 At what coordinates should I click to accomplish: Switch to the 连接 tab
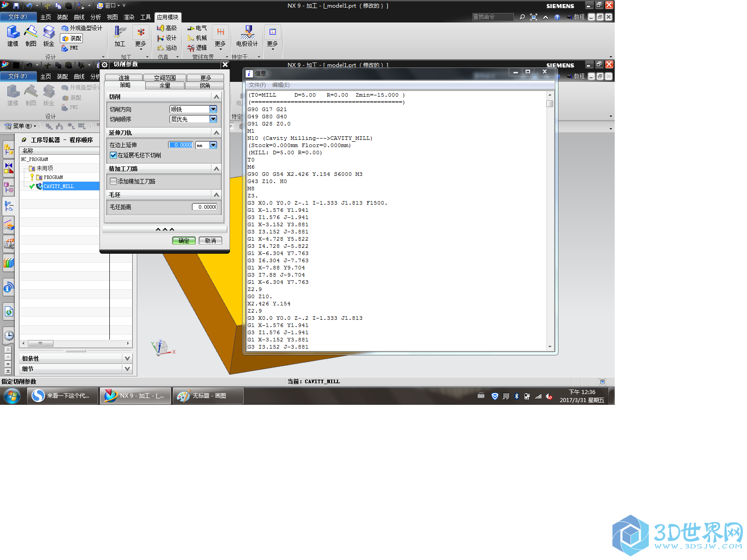tap(124, 78)
